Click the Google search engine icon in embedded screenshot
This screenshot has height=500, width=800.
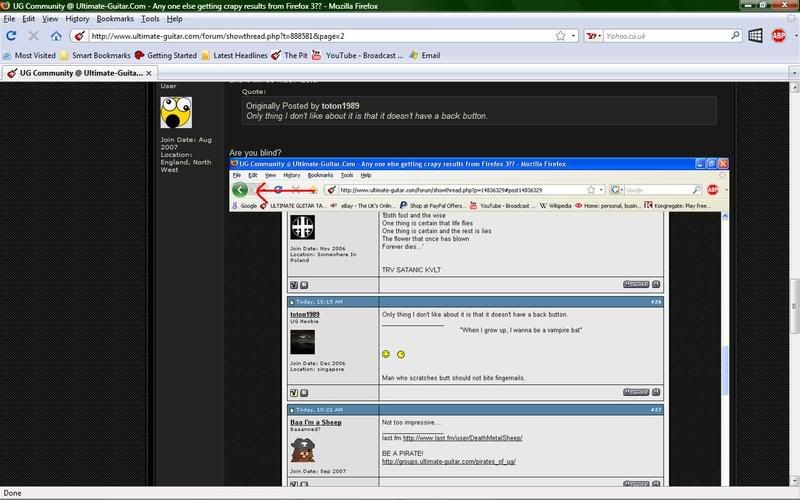[x=615, y=190]
